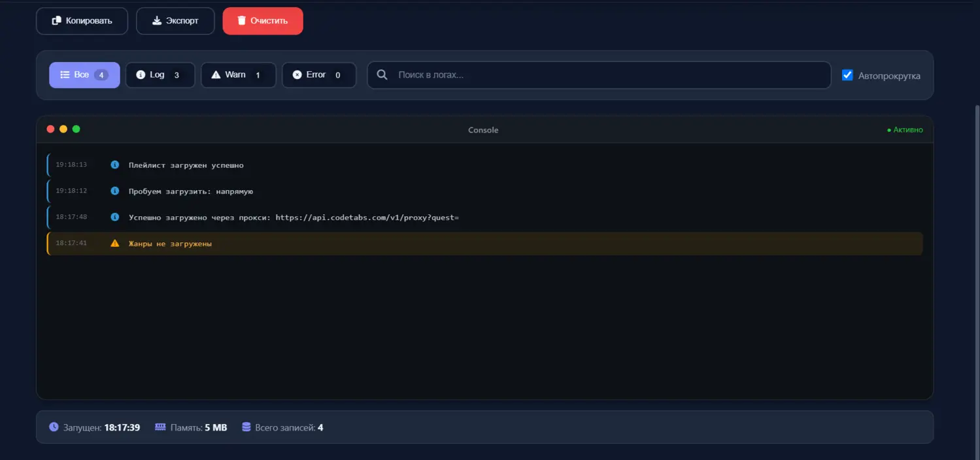Click the Копировать copy button
This screenshot has width=980, height=460.
82,21
